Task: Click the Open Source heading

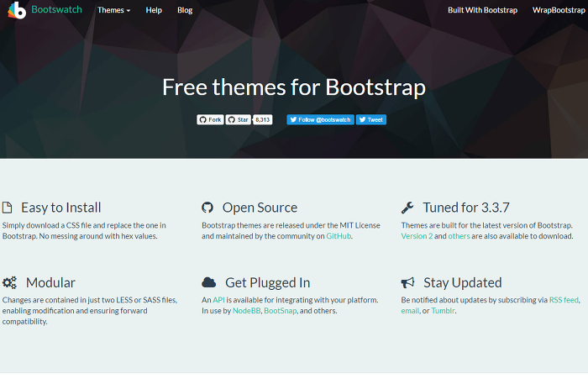Action: 260,208
